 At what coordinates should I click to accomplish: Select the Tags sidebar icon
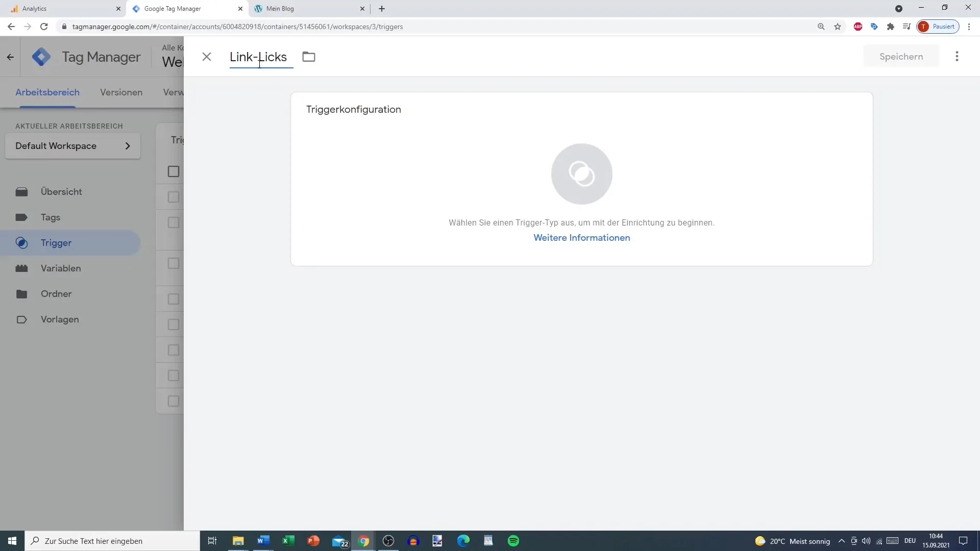[x=21, y=217]
